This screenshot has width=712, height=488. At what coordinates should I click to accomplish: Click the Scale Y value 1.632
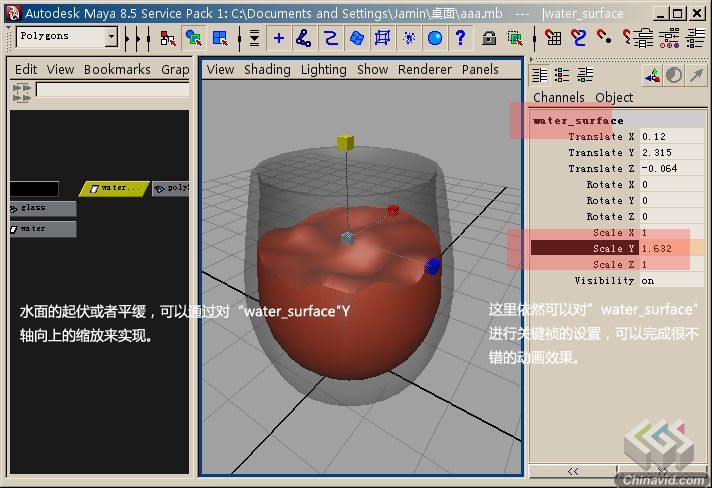(672, 248)
